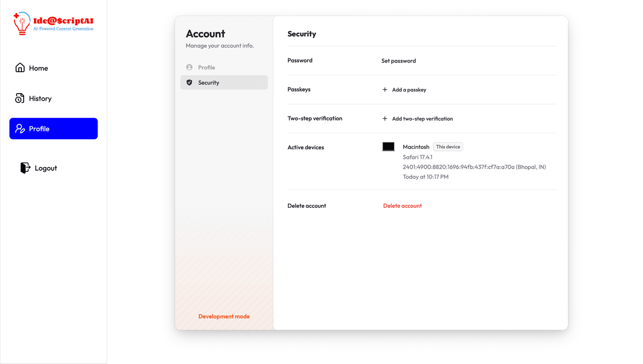
Task: Click the This device badge
Action: [448, 147]
